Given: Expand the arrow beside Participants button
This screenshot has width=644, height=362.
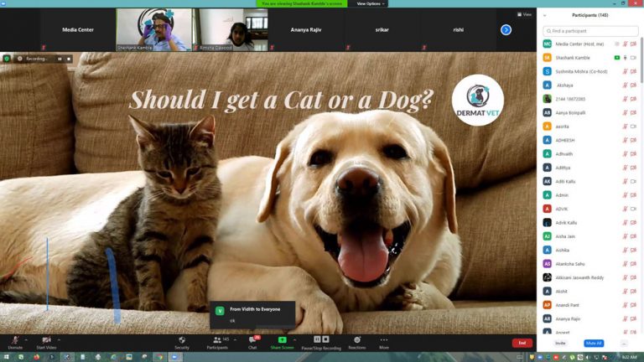Looking at the screenshot, I should [235, 340].
